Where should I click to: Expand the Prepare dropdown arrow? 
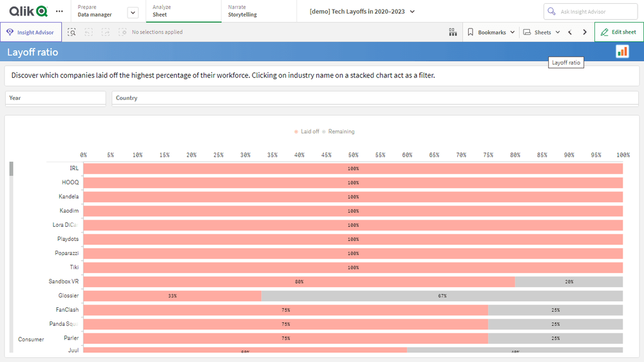pyautogui.click(x=133, y=12)
